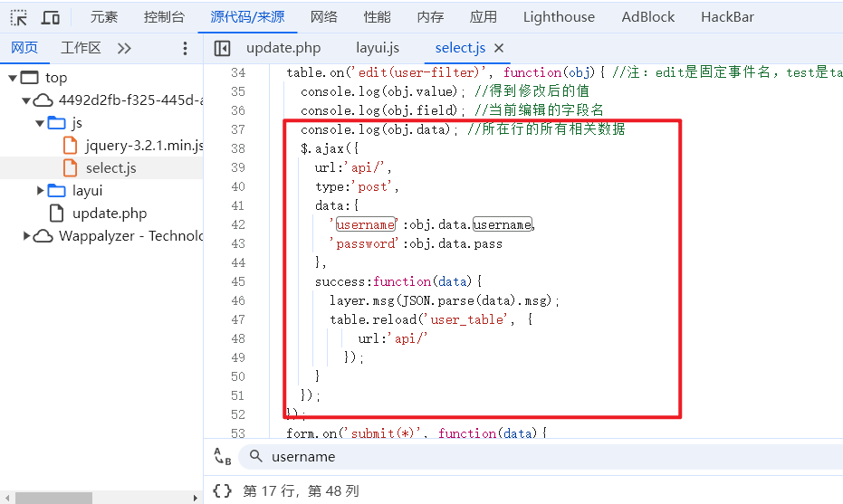Select update.php in the file tree
This screenshot has width=843, height=504.
(109, 214)
